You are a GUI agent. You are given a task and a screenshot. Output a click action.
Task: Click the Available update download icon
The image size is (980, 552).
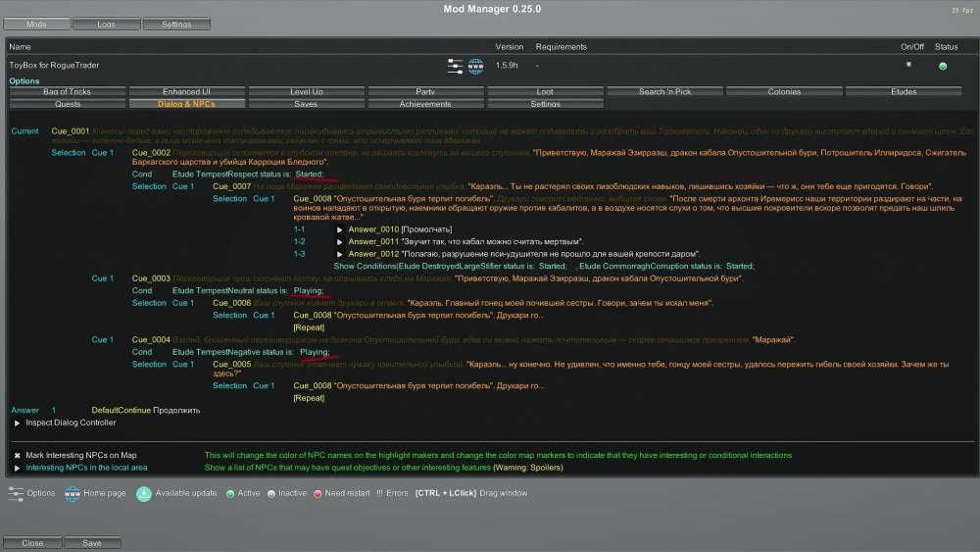(x=144, y=493)
